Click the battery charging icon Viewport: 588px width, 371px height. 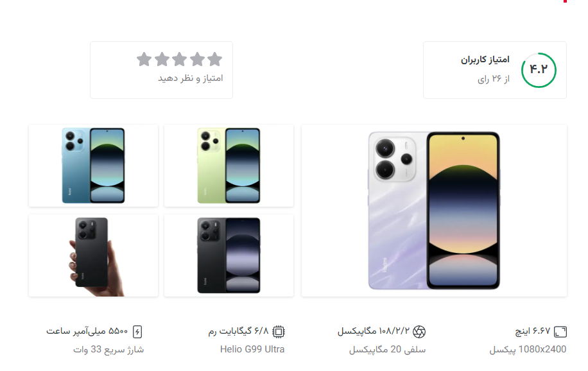point(137,332)
